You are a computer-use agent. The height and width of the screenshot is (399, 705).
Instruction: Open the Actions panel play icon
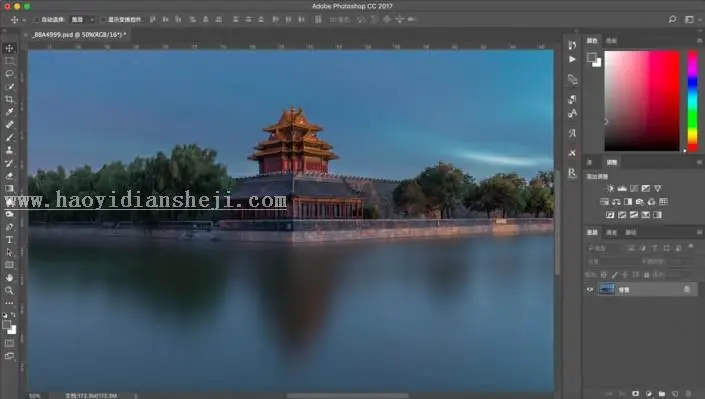(x=572, y=59)
